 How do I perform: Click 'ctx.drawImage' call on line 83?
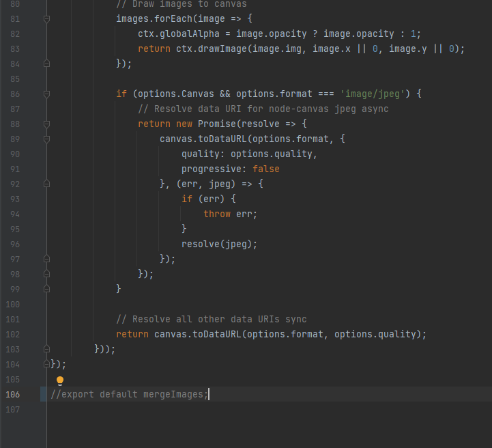(211, 49)
